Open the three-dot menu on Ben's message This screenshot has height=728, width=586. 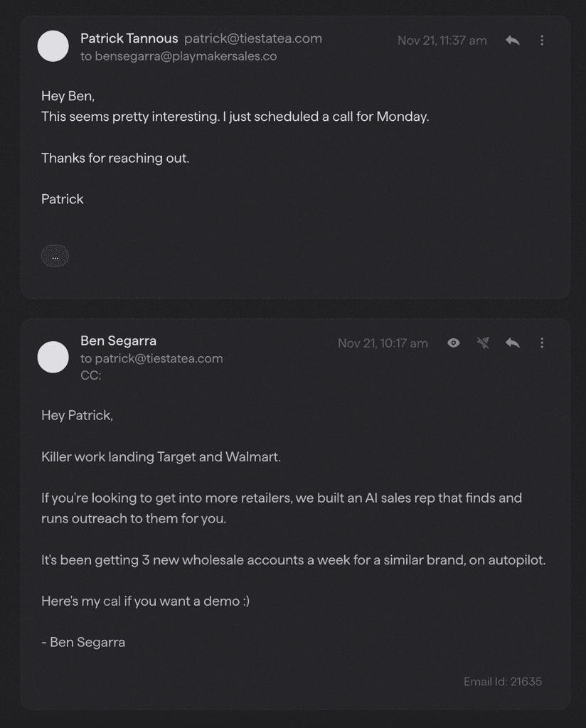click(x=541, y=343)
